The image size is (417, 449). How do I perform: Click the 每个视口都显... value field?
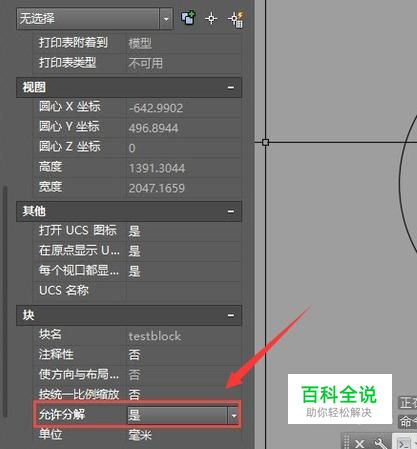(183, 271)
